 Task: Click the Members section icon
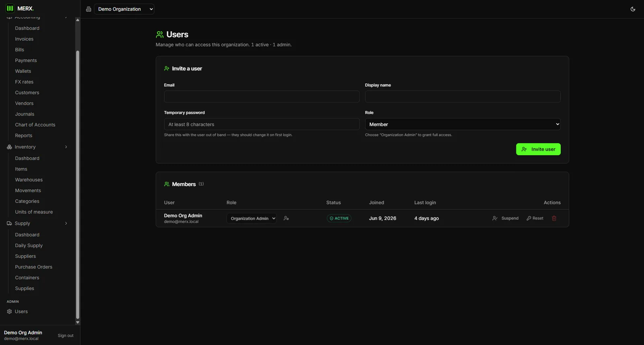pyautogui.click(x=167, y=184)
